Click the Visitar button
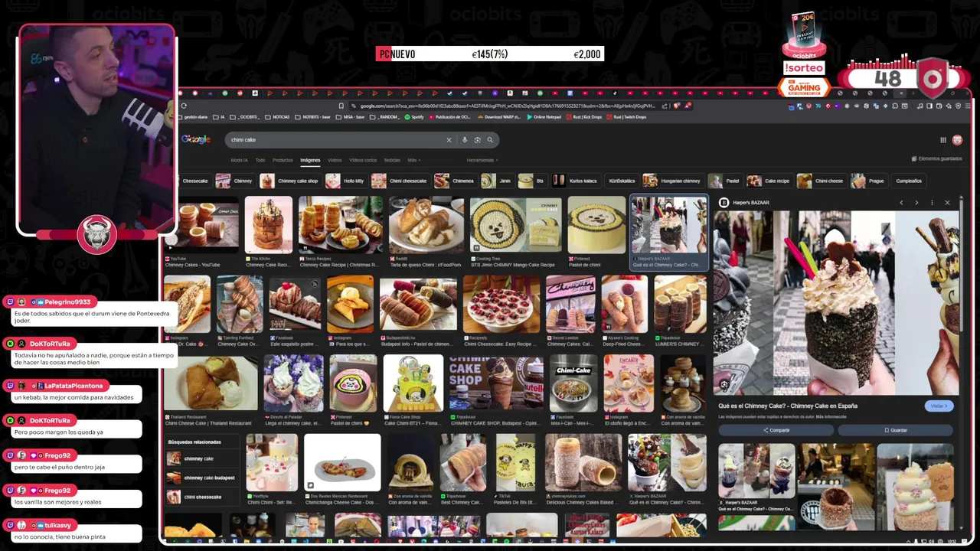This screenshot has height=551, width=980. pyautogui.click(x=939, y=406)
